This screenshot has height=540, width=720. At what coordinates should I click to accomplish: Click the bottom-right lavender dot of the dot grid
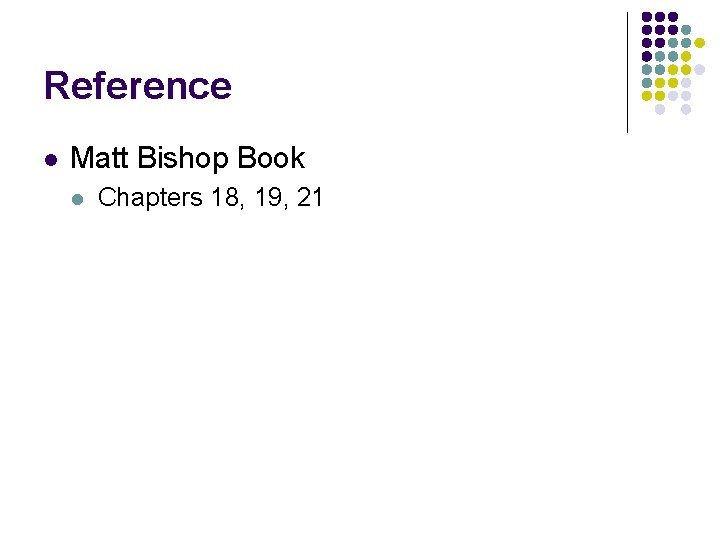(x=686, y=109)
